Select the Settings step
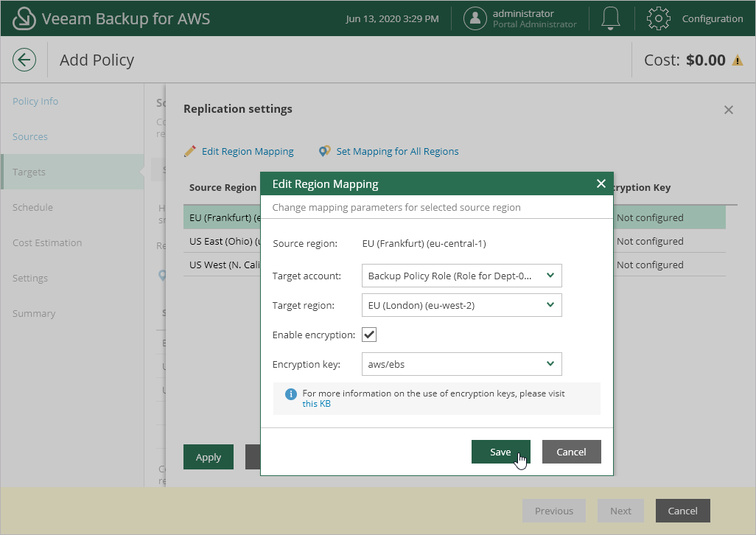Screen dimensions: 756x535 (x=30, y=278)
